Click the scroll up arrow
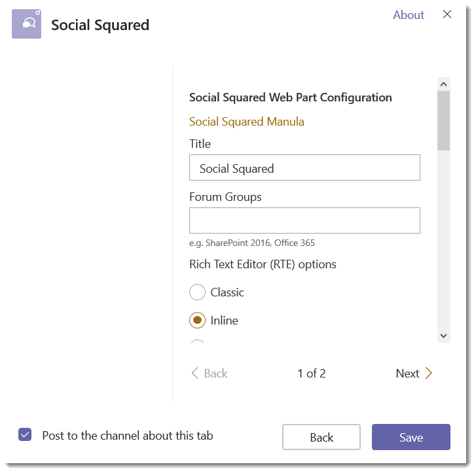 (444, 84)
